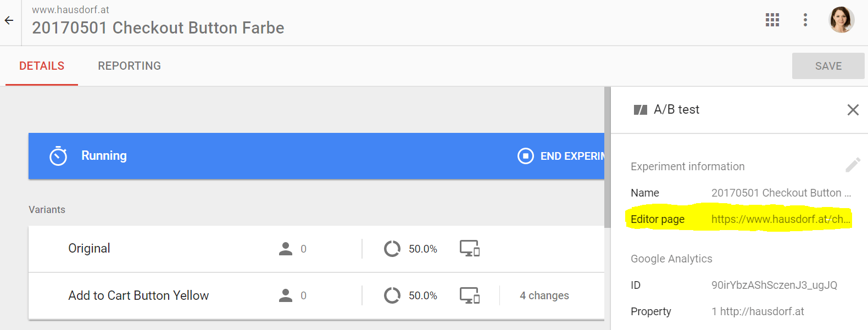Click the back arrow icon
Image resolution: width=868 pixels, height=330 pixels.
9,21
